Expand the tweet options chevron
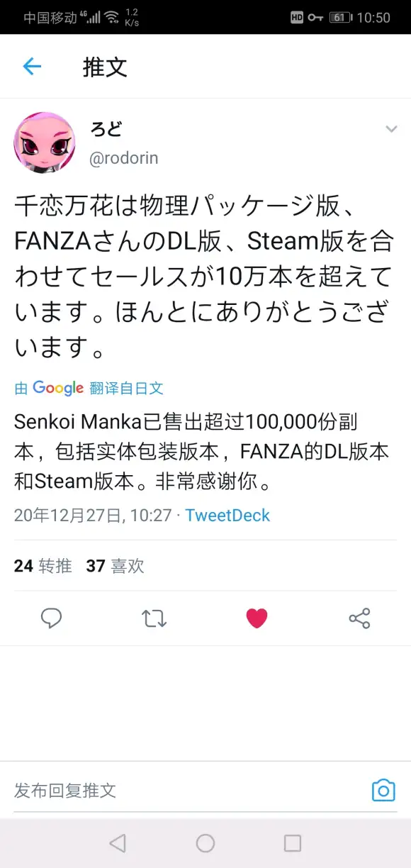Viewport: 411px width, 868px height. pos(391,128)
